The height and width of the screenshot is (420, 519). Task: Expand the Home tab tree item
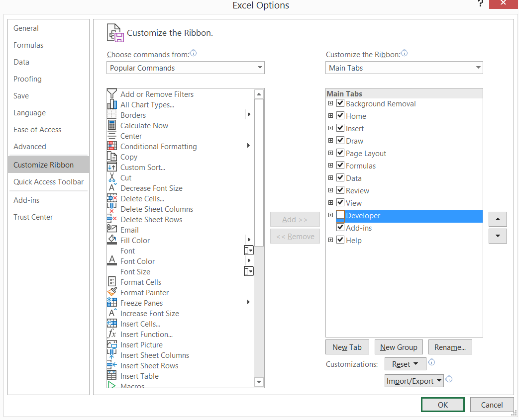click(x=331, y=115)
